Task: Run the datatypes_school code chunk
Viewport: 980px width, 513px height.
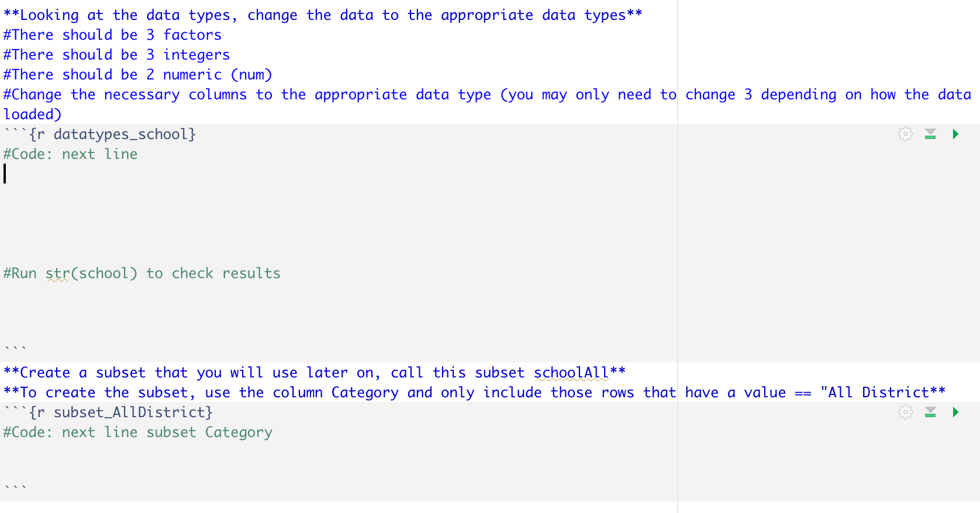Action: [956, 134]
